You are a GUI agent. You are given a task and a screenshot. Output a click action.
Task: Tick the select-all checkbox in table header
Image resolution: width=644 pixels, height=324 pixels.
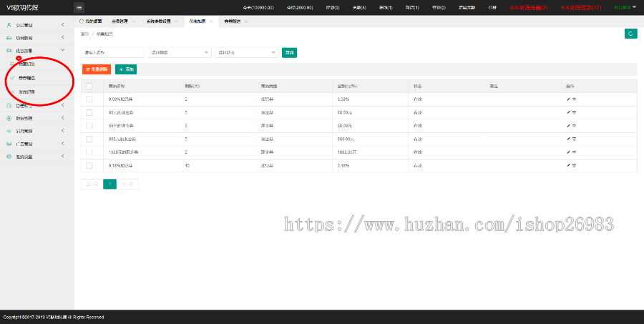click(x=89, y=87)
